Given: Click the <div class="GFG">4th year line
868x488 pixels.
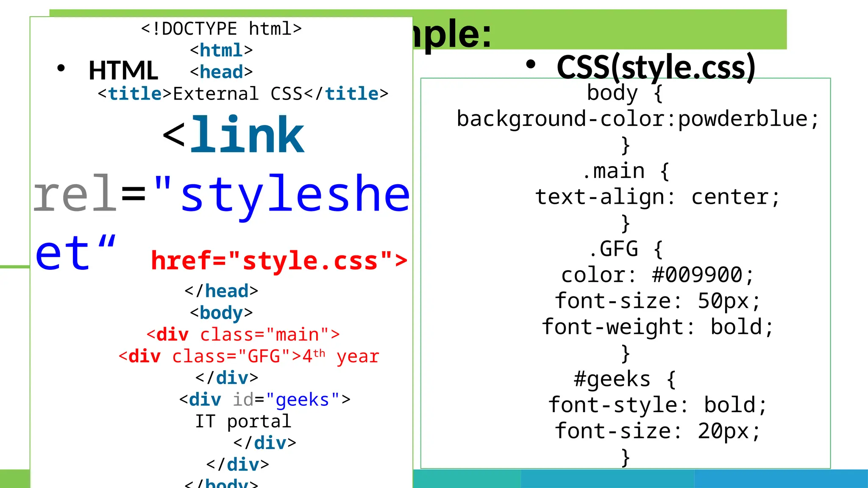Looking at the screenshot, I should [x=249, y=356].
